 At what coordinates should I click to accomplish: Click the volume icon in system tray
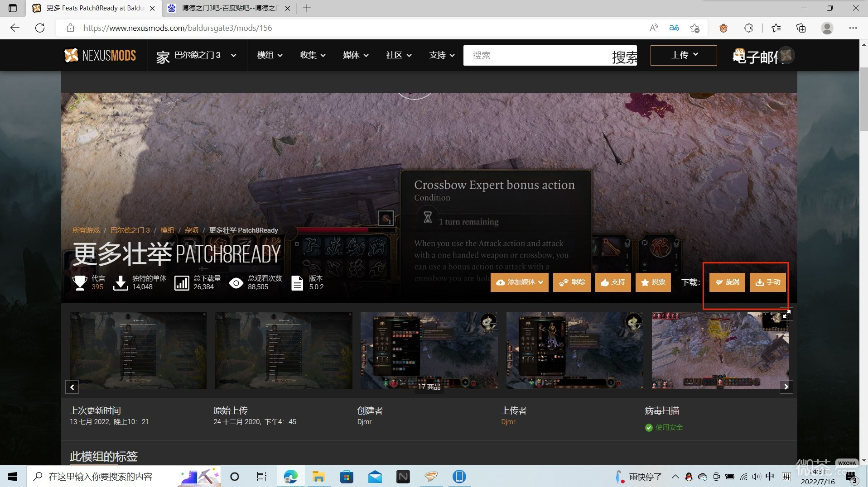756,477
